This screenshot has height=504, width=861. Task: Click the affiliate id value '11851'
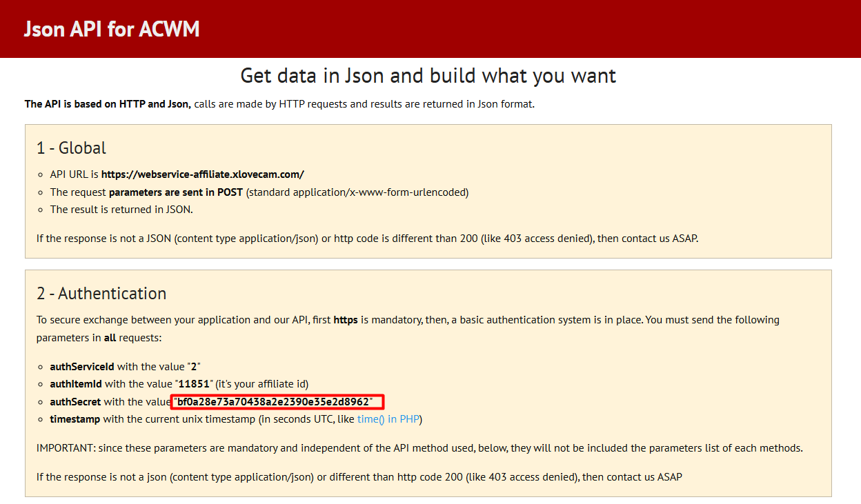(x=194, y=383)
